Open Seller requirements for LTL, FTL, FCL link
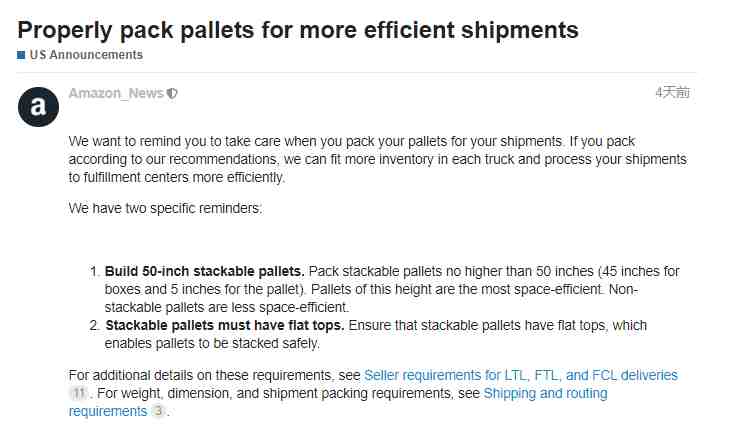Image resolution: width=738 pixels, height=432 pixels. click(521, 375)
